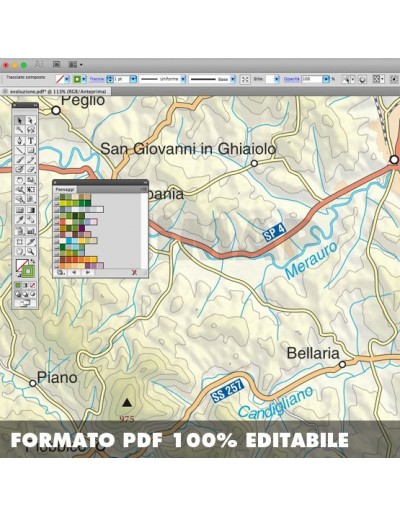Load previous swatch library

pyautogui.click(x=74, y=272)
